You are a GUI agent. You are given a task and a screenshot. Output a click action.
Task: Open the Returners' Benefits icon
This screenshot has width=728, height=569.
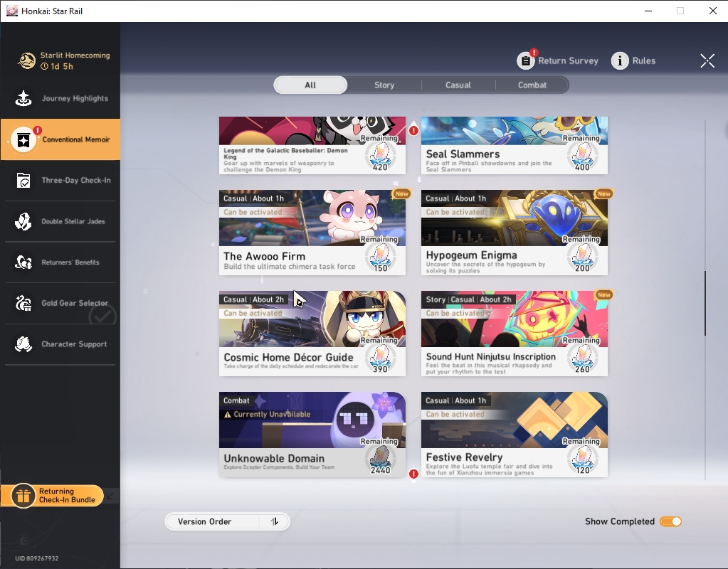click(23, 262)
